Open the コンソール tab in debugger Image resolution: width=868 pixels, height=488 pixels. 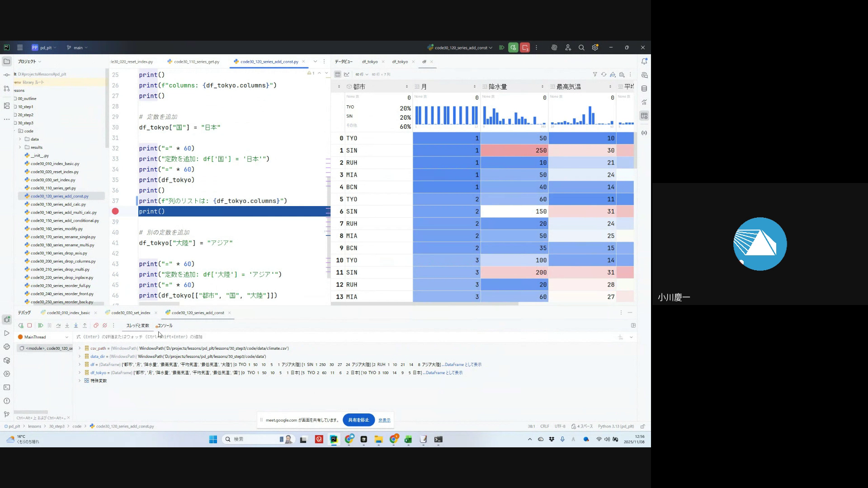coord(165,325)
